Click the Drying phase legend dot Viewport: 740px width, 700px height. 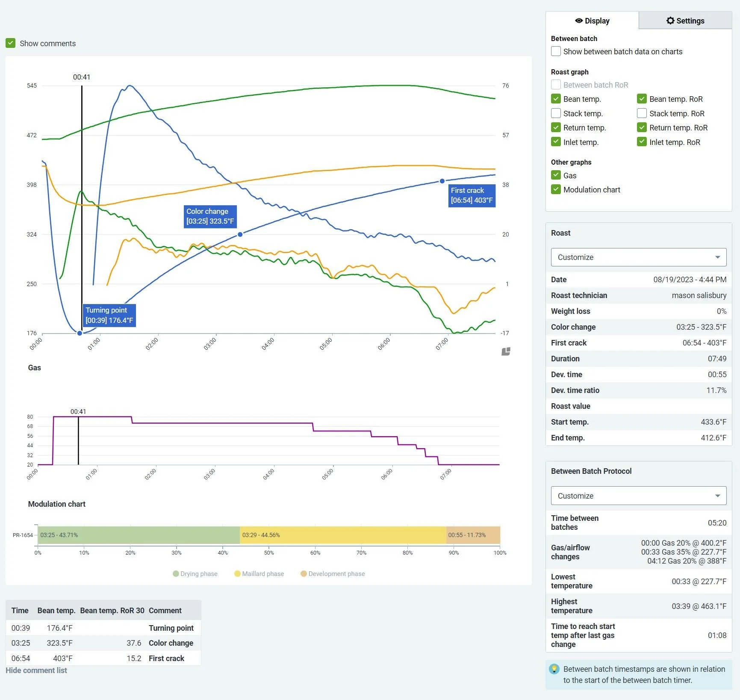click(x=176, y=574)
